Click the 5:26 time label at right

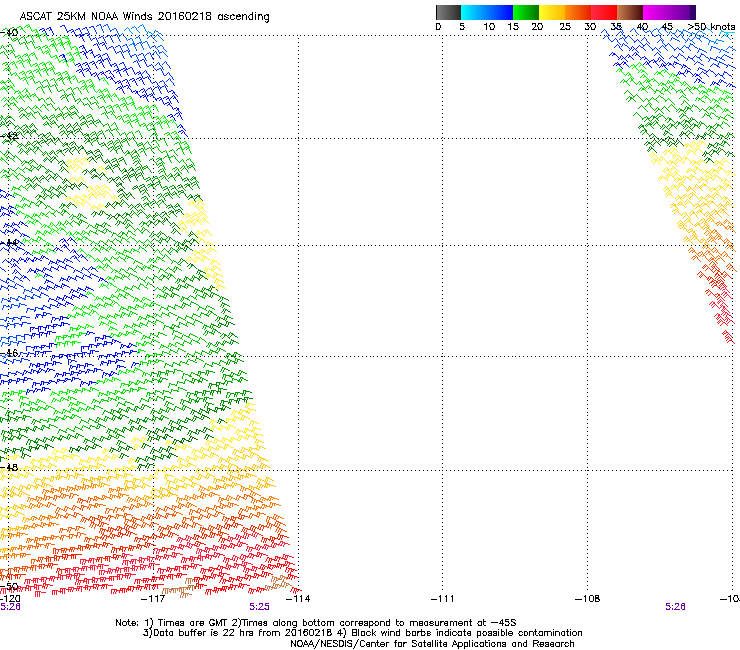coord(675,607)
